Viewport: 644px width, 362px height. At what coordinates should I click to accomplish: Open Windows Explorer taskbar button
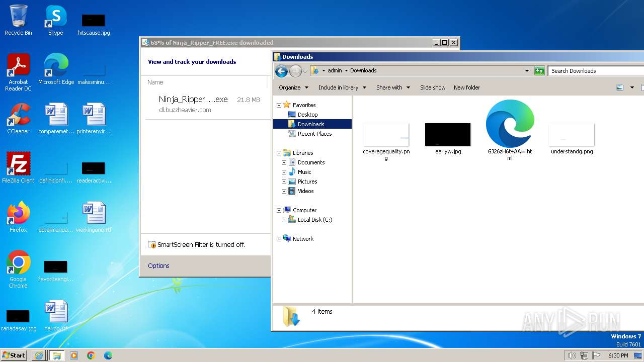tap(56, 355)
